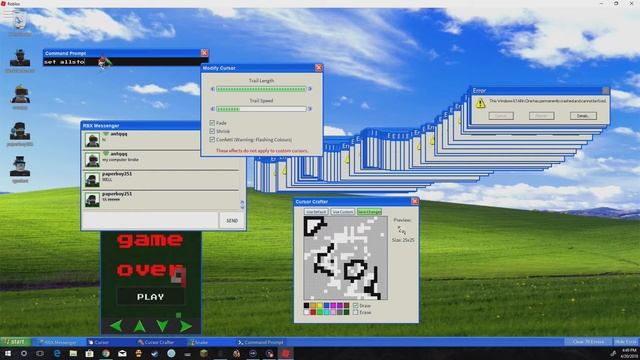Click the taskbar clock
The height and width of the screenshot is (360, 640).
coord(629,353)
